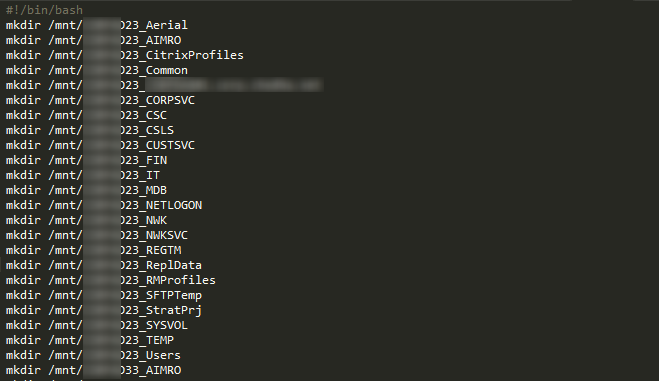
Task: Click the CORPSVC path text
Action: (170, 100)
